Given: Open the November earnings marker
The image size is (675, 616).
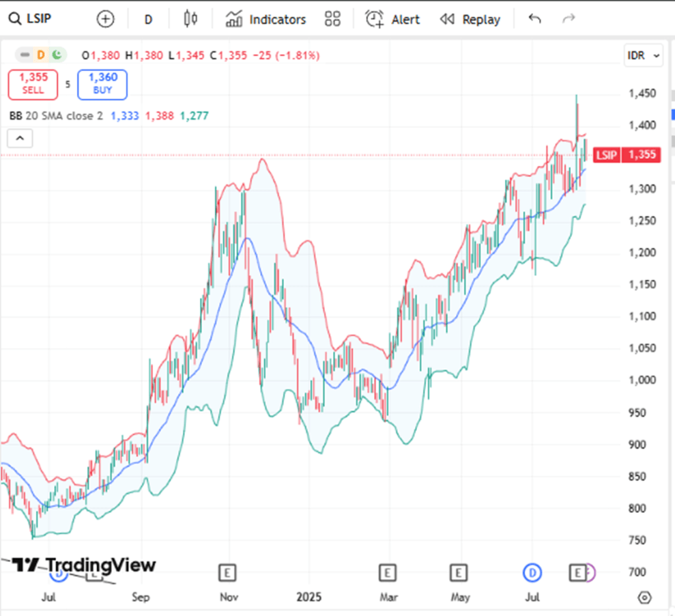Looking at the screenshot, I should pyautogui.click(x=228, y=572).
